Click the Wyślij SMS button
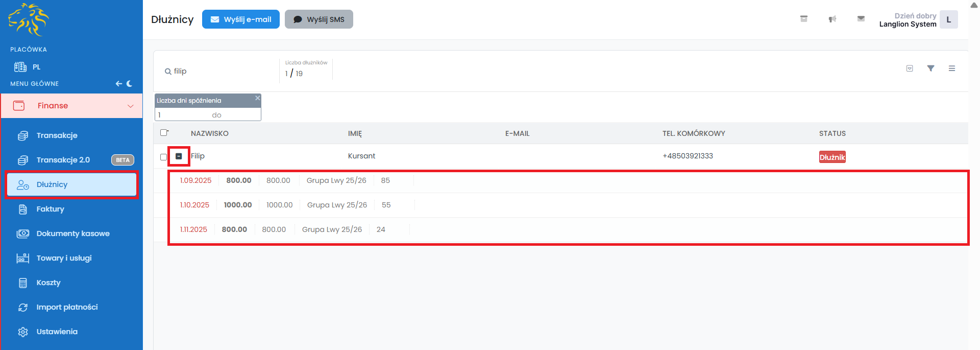This screenshot has height=350, width=980. [x=318, y=19]
